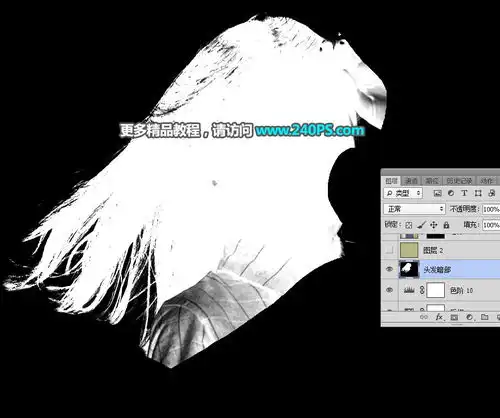Hide the 色阶 10 adjustment layer
500x418 pixels.
pyautogui.click(x=389, y=290)
